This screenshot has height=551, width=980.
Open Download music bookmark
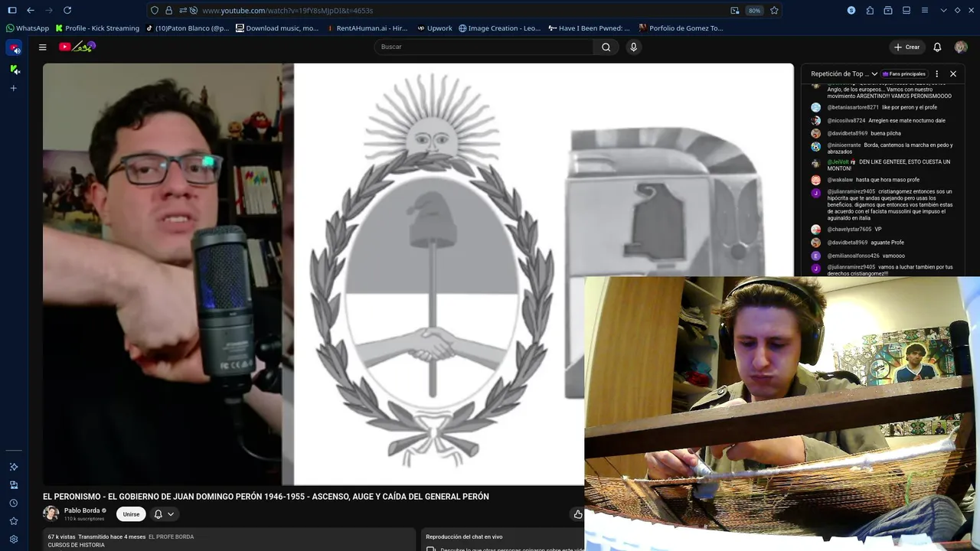click(277, 28)
